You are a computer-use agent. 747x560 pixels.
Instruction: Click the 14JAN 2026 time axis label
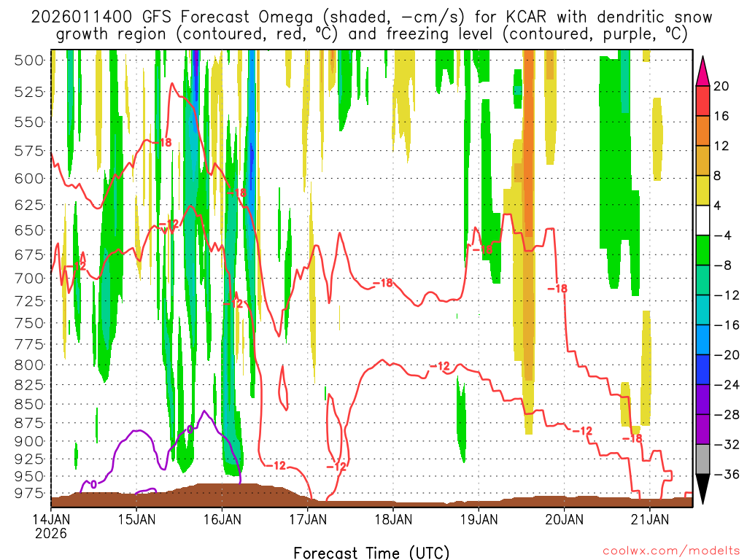51,526
